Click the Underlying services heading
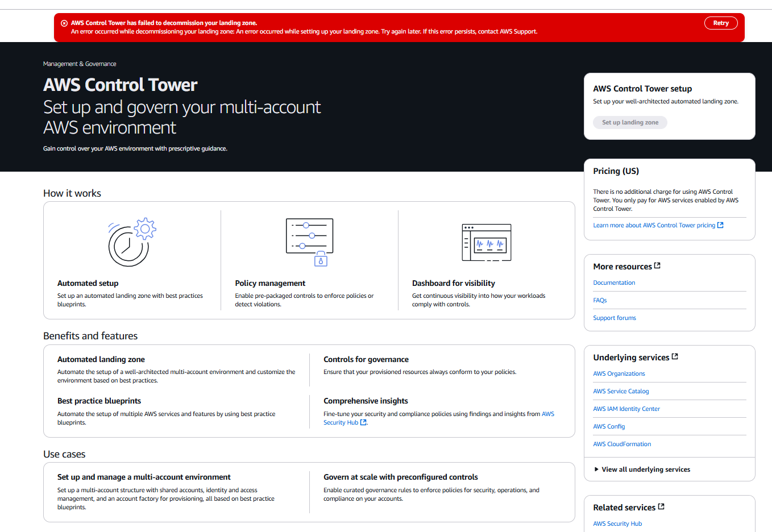The width and height of the screenshot is (772, 532). point(631,358)
